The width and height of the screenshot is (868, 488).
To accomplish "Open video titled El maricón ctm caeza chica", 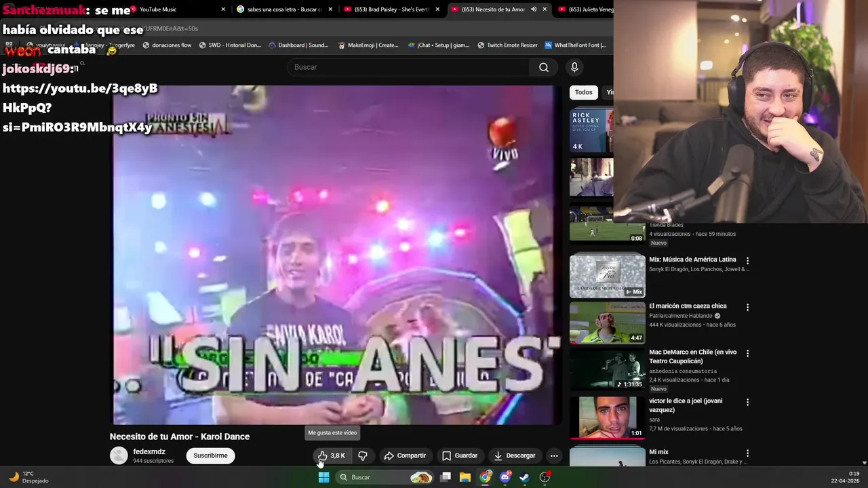I will point(688,306).
